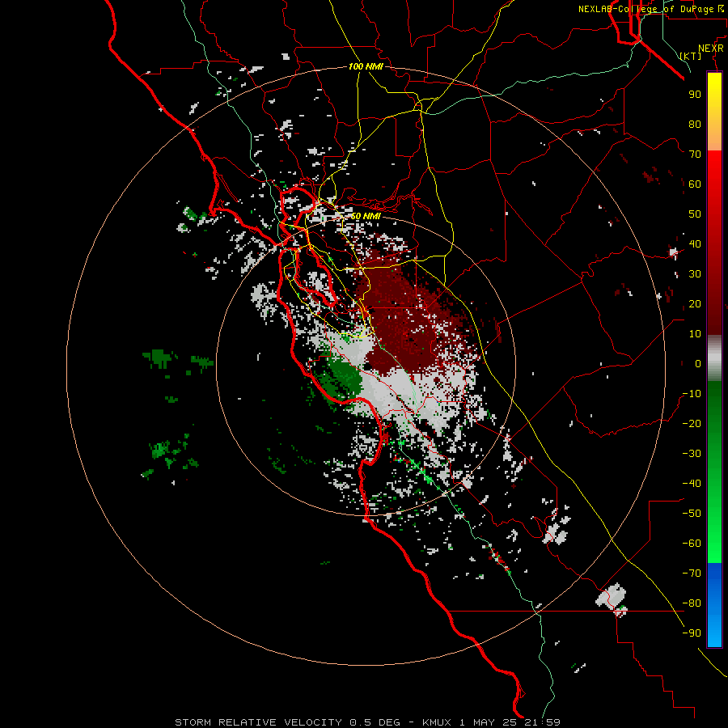
Task: Click the -70 label on velocity scale
Action: pos(692,574)
